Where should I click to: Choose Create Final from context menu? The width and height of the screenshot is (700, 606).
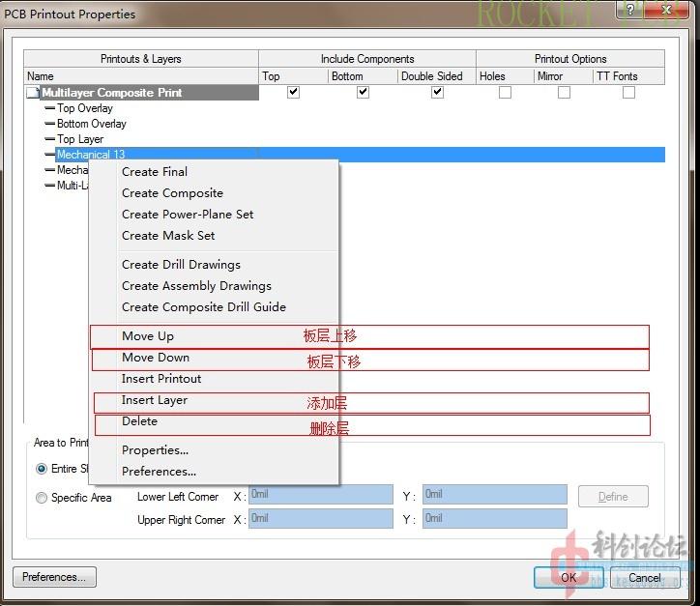[155, 172]
